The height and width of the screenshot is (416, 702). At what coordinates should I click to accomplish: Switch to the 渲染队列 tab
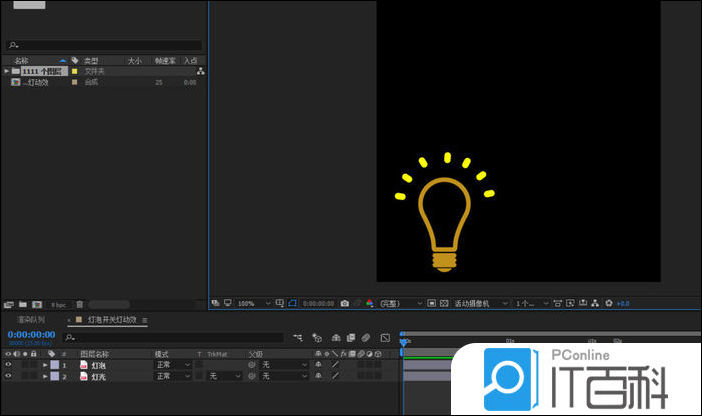click(31, 320)
